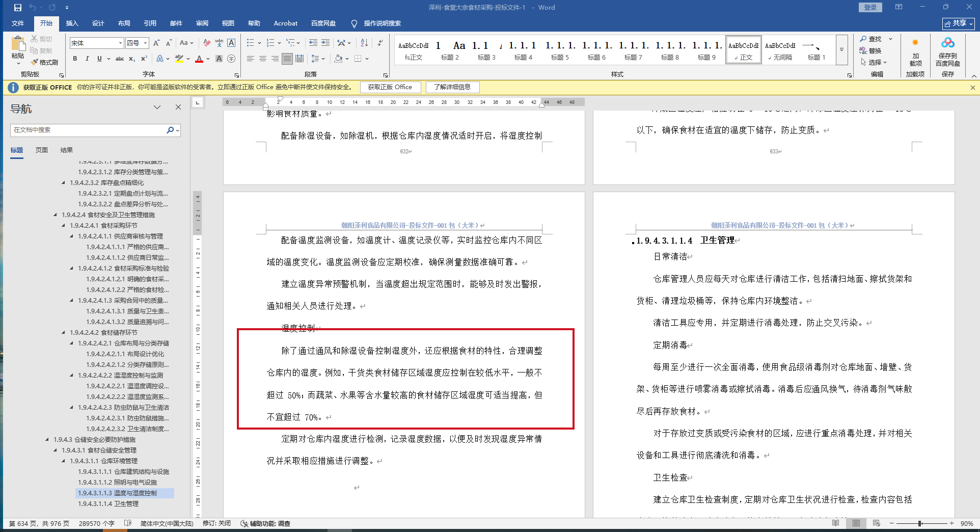Open the navigation pane options chevron
Viewport: 980px width, 532px height.
point(157,107)
